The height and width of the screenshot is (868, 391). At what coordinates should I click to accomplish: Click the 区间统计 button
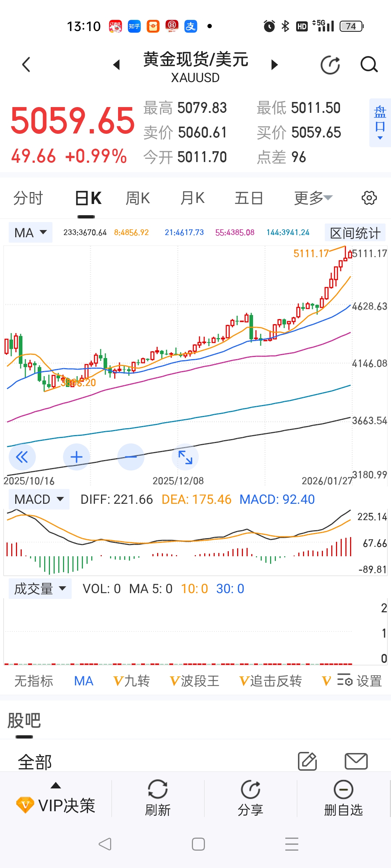(x=355, y=233)
